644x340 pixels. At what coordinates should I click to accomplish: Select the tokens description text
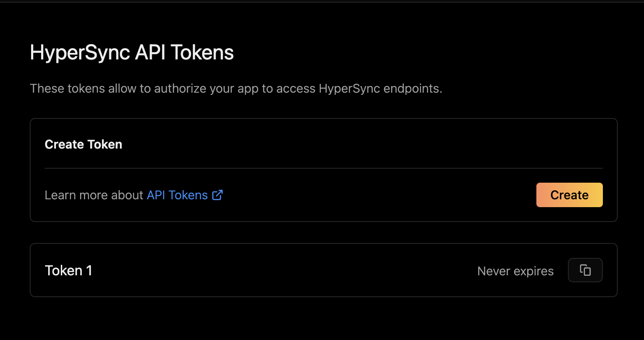[236, 88]
